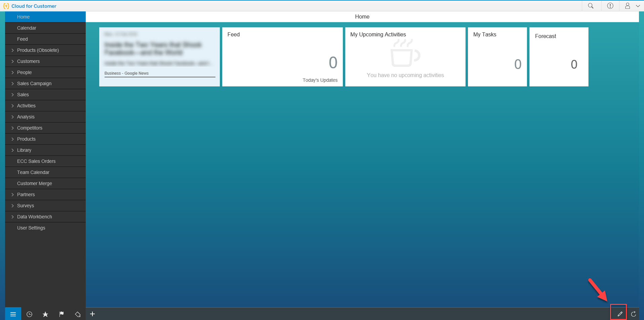Open User Settings
644x320 pixels.
pyautogui.click(x=45, y=228)
